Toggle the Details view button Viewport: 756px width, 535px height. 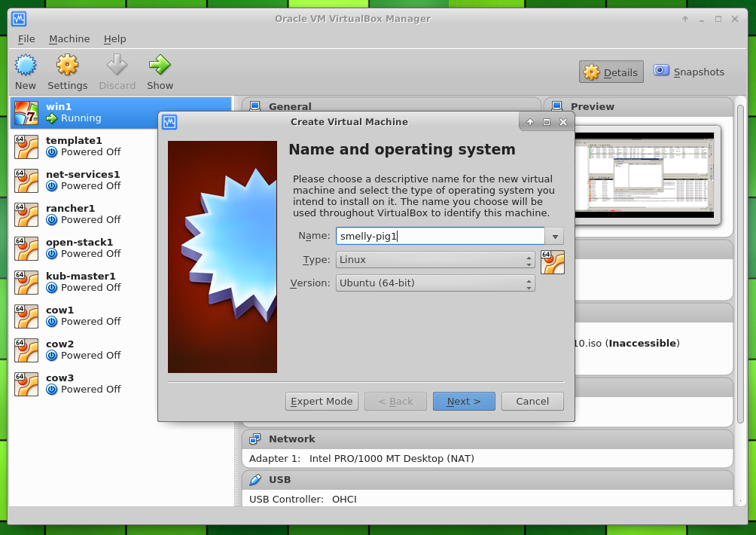pos(611,72)
